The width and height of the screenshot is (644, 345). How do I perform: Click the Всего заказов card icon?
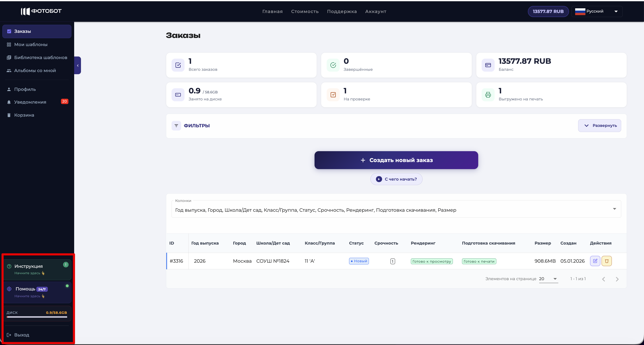click(x=178, y=65)
